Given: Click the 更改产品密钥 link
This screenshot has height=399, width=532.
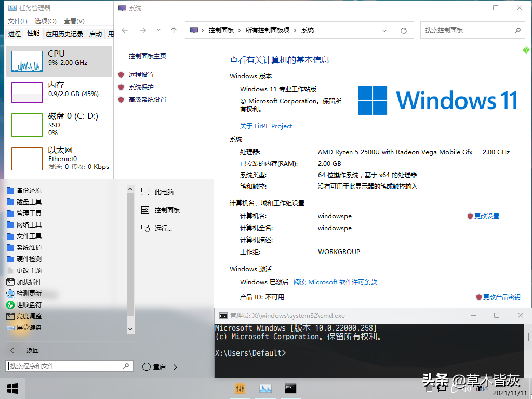Looking at the screenshot, I should [501, 297].
